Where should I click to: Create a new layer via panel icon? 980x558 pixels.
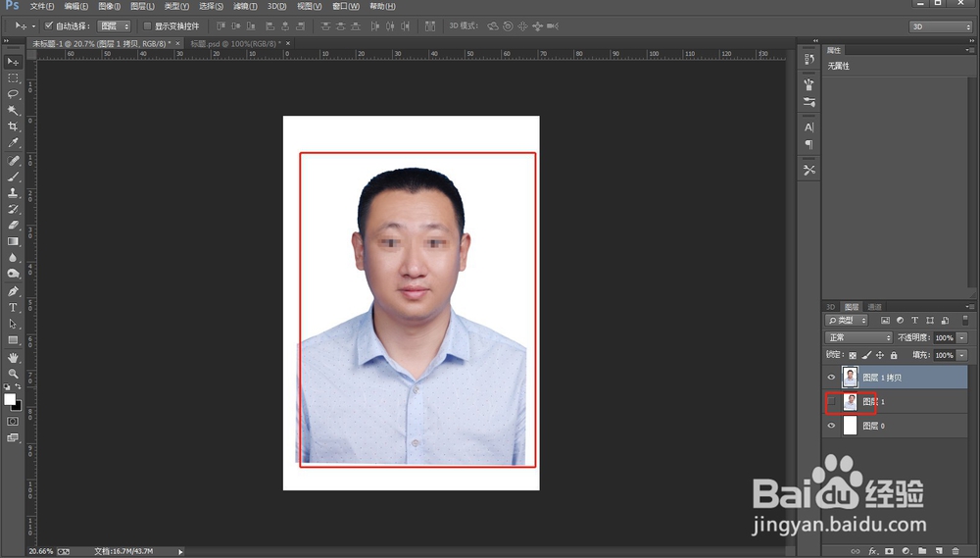[x=939, y=551]
